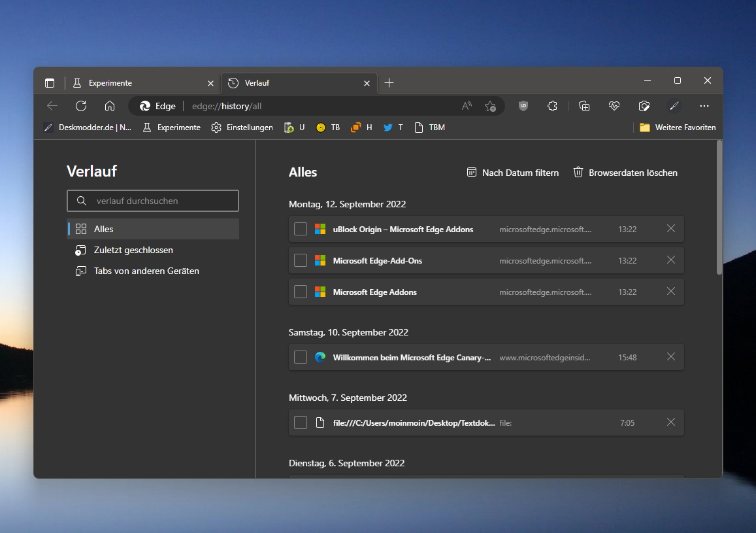Close the Experimente tab

[x=210, y=84]
